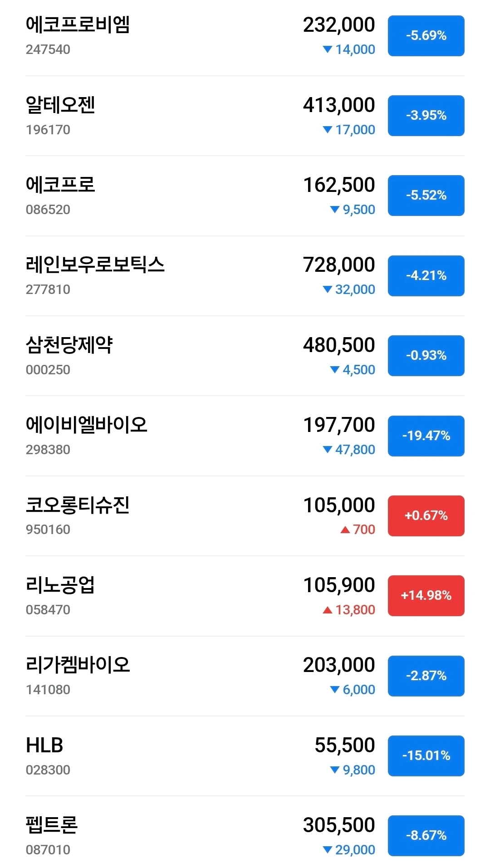
Task: Tap the -15.01% change badge for HLB
Action: 426,756
